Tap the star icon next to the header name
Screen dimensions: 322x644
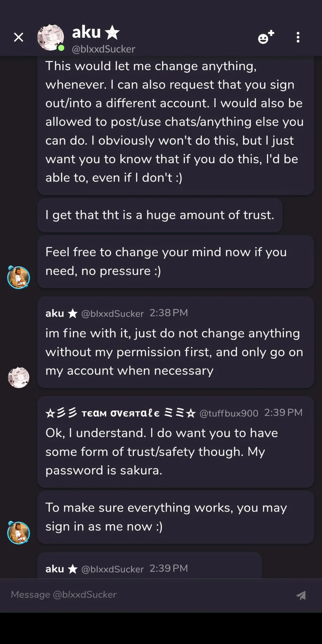tap(112, 33)
